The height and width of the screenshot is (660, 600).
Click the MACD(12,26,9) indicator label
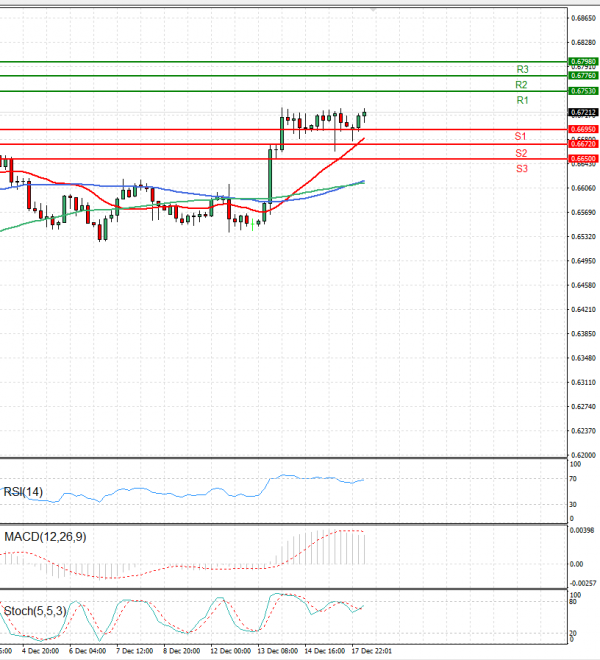pyautogui.click(x=45, y=537)
